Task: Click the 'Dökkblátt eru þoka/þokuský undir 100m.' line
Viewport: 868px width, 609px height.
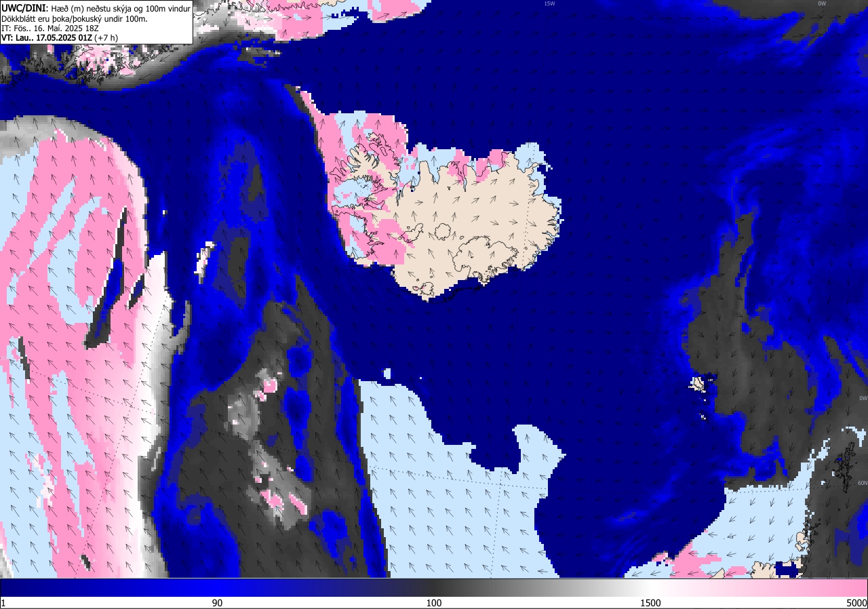Action: (x=75, y=18)
